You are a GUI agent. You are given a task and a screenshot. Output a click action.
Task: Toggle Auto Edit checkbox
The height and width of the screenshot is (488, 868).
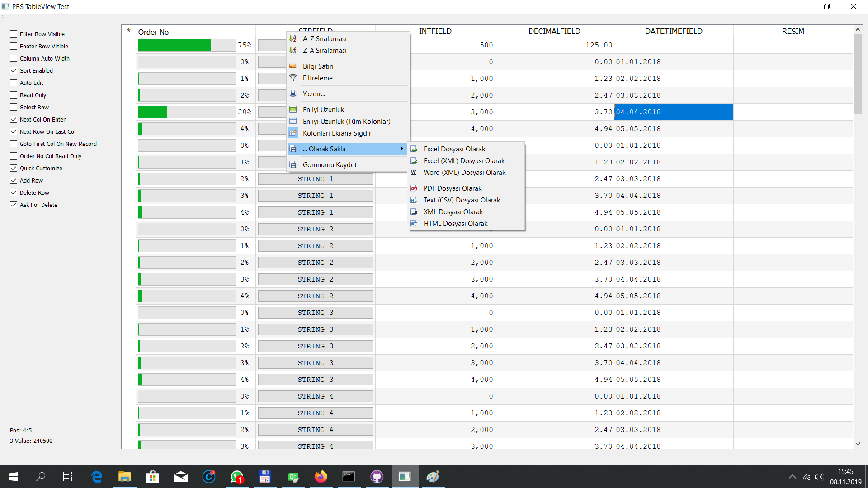pos(14,83)
